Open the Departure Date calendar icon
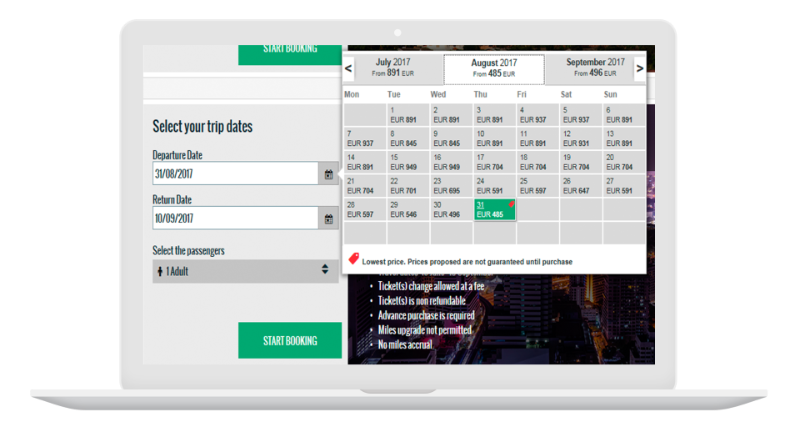This screenshot has height=437, width=800. coord(328,174)
